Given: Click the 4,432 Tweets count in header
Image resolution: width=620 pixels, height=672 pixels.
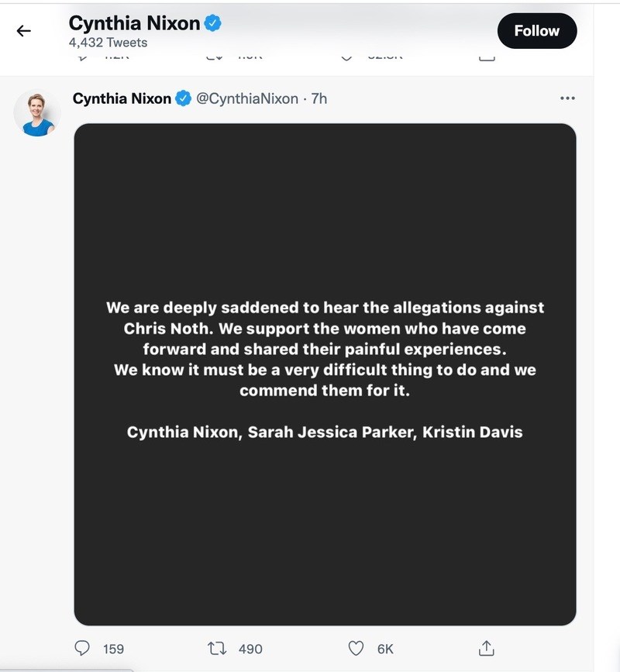Looking at the screenshot, I should click(108, 43).
